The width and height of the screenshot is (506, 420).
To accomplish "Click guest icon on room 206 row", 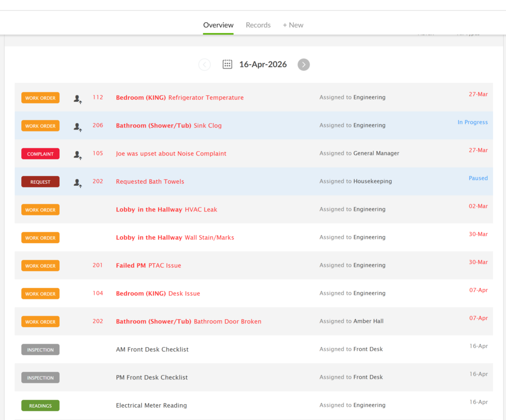I will click(78, 126).
